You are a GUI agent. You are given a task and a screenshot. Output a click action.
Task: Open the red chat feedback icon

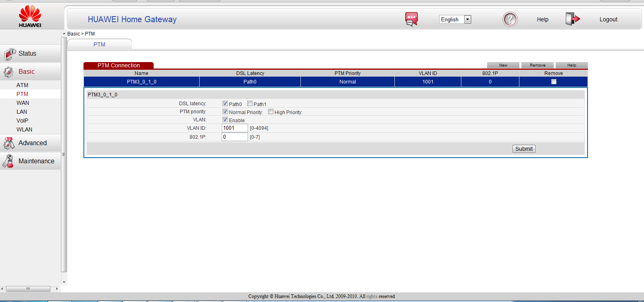411,19
